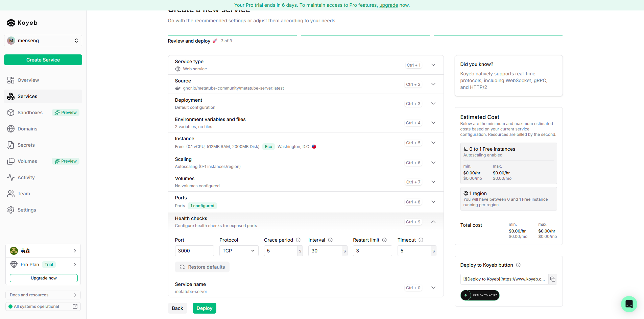Screen dimensions: 644x319
Task: Open the Protocol TCP dropdown
Action: pyautogui.click(x=239, y=251)
